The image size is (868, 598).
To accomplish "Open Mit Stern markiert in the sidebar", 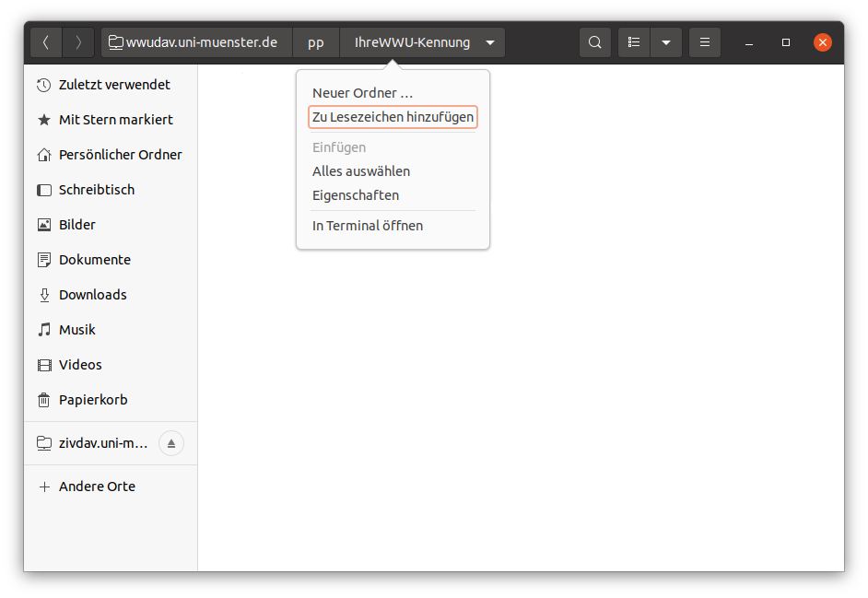I will click(115, 120).
